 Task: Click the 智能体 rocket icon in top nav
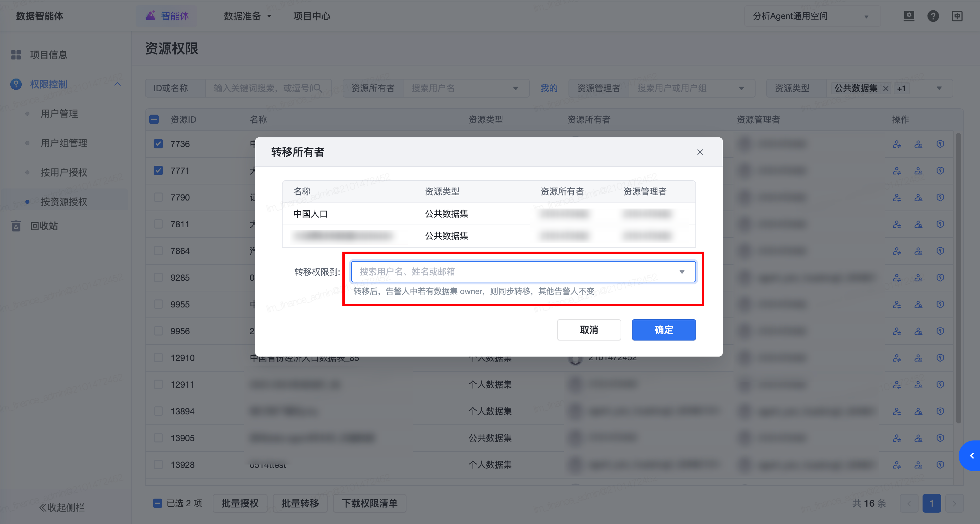point(151,16)
